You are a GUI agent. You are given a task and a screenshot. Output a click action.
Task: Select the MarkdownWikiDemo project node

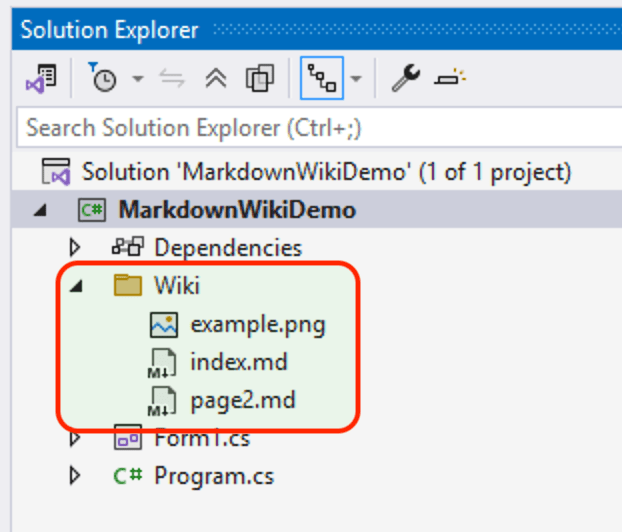coord(236,210)
